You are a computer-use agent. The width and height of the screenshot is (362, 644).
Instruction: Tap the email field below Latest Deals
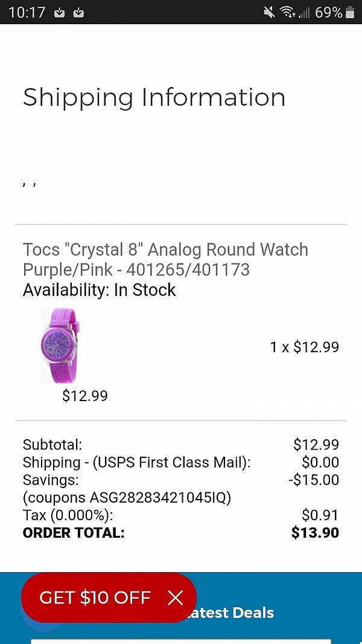pos(181,640)
